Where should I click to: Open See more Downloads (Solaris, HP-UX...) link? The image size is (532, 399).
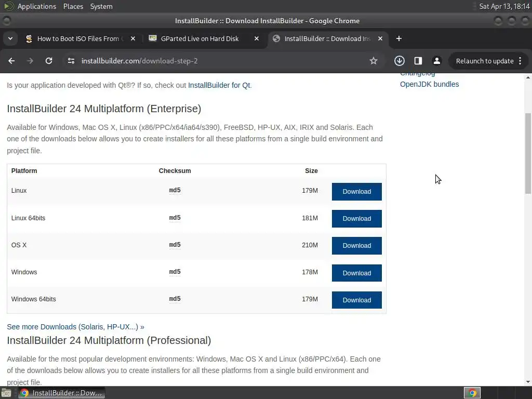(75, 327)
